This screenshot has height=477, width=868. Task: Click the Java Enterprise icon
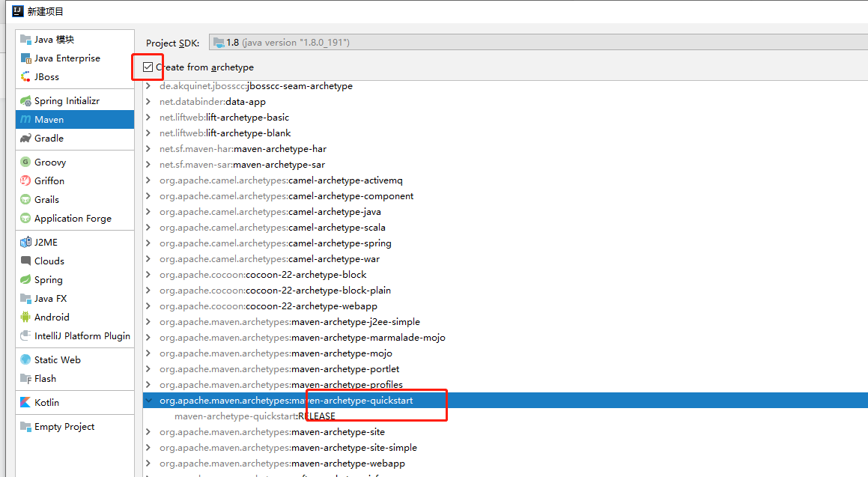tap(25, 58)
